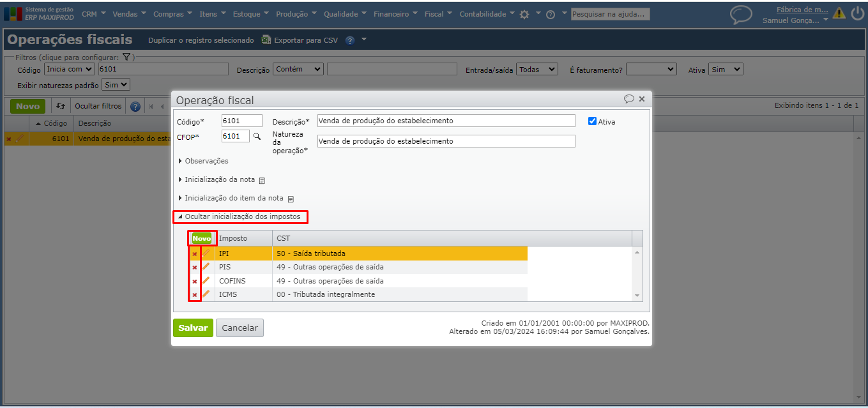Screen dimensions: 868x408
Task: Open the Contabilidade menu
Action: [x=487, y=14]
